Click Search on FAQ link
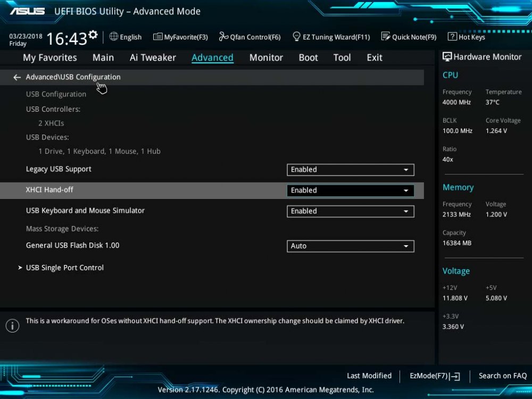The width and height of the screenshot is (532, 399). point(503,376)
